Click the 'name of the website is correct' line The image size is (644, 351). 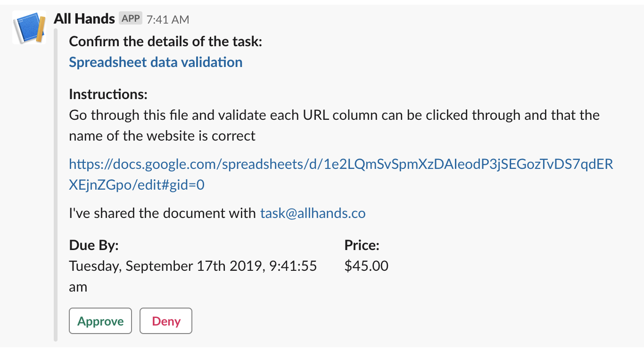tap(162, 136)
